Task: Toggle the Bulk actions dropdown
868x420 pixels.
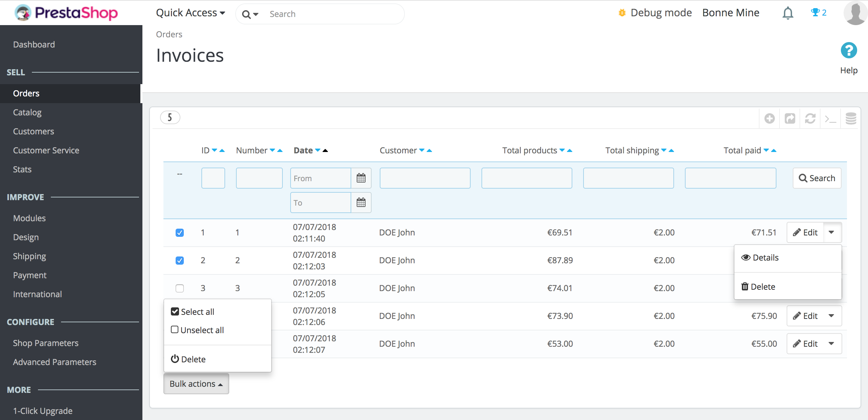Action: pyautogui.click(x=196, y=384)
